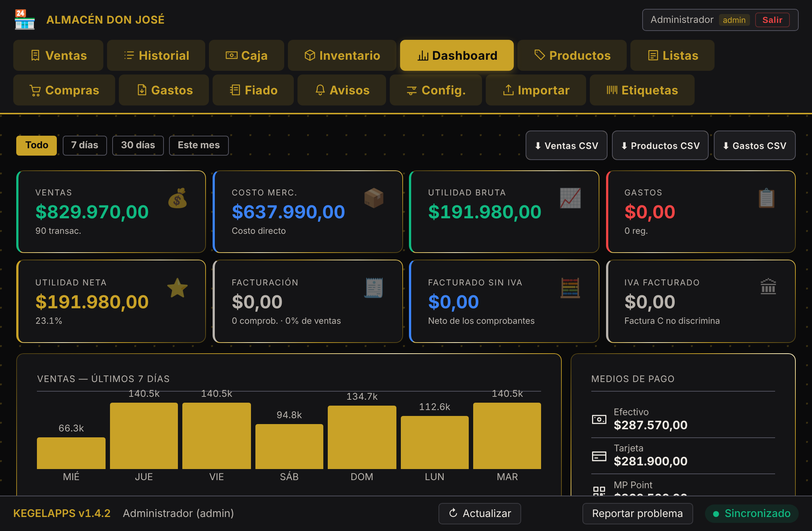Screen dimensions: 812x531
Task: Click the star icon in Utilidad Neta card
Action: point(178,288)
